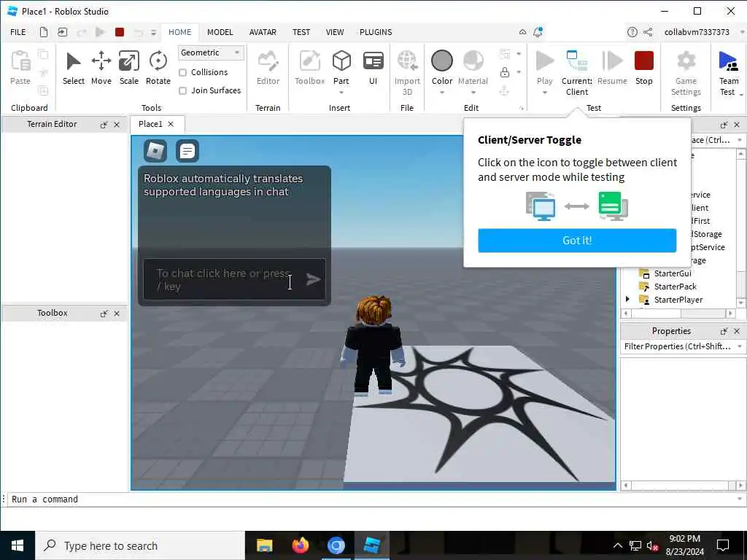Activate the Select tool

(x=74, y=68)
